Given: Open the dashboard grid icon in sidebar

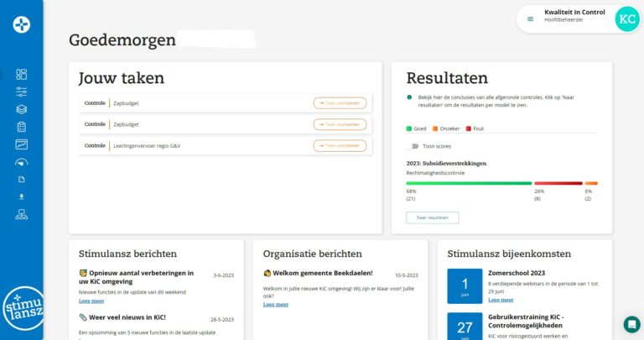Looking at the screenshot, I should pyautogui.click(x=22, y=74).
